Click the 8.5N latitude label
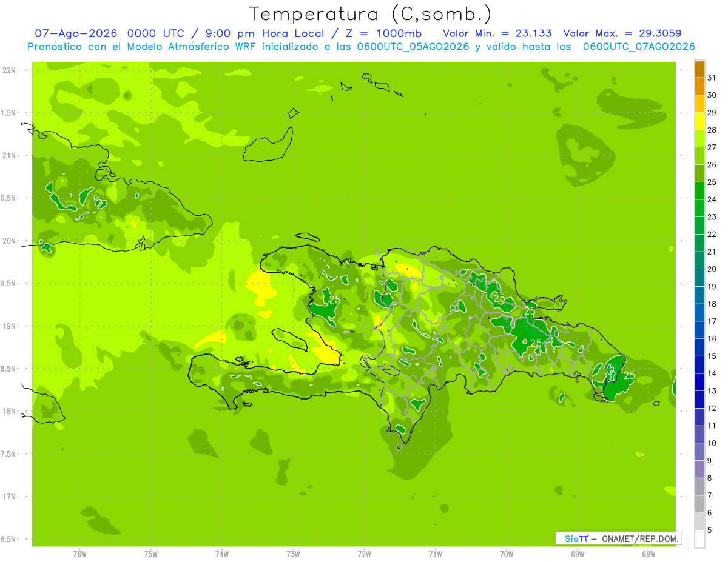Image resolution: width=728 pixels, height=562 pixels. point(9,369)
